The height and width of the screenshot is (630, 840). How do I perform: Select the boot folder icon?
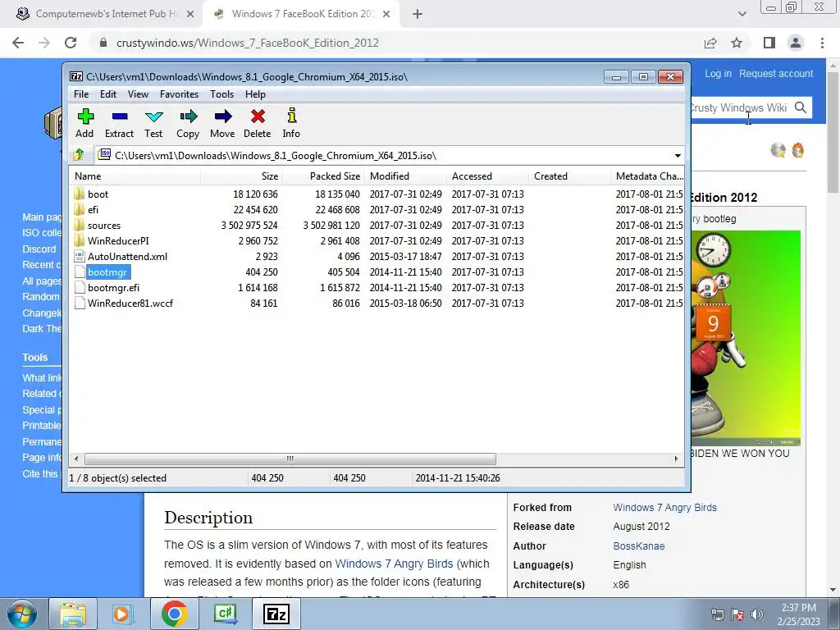pyautogui.click(x=80, y=194)
